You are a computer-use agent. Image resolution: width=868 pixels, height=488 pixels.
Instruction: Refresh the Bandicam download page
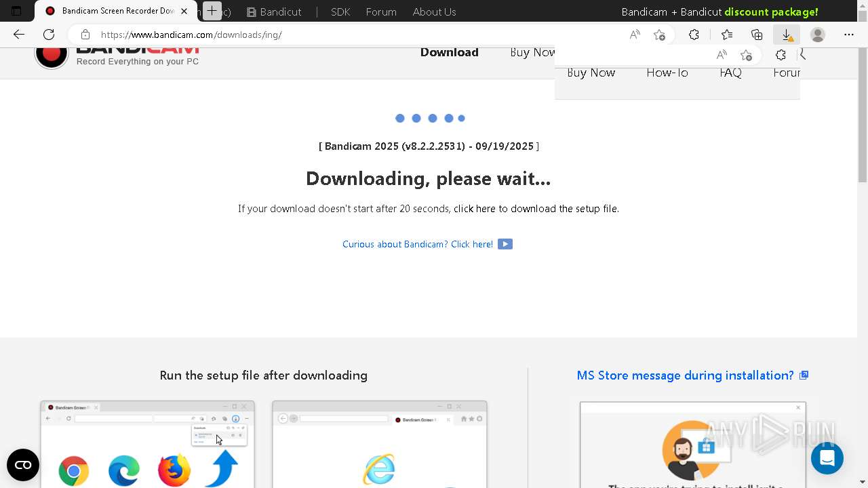pyautogui.click(x=49, y=35)
